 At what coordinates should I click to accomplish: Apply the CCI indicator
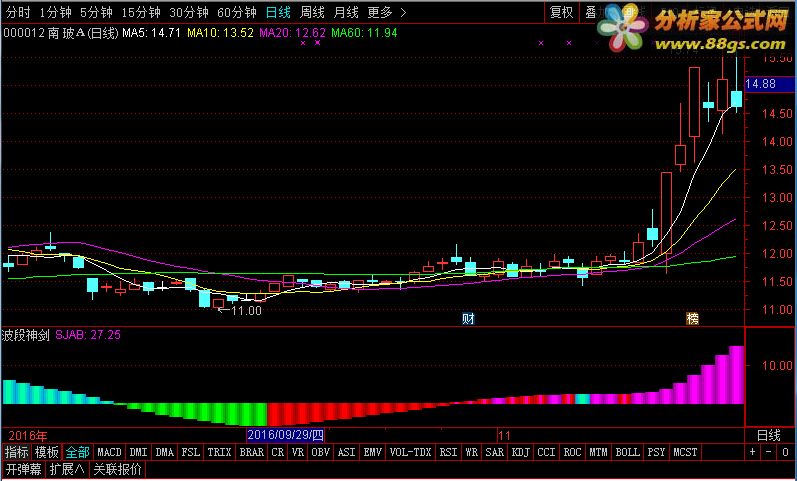click(546, 452)
